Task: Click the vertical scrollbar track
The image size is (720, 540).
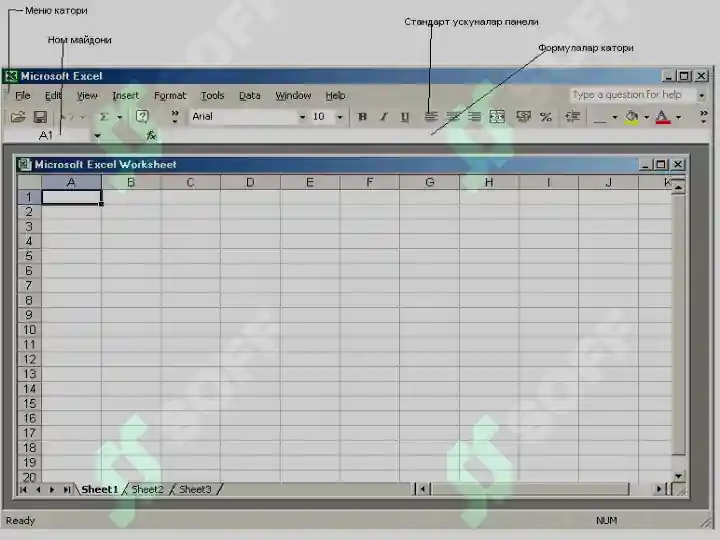Action: 678,324
